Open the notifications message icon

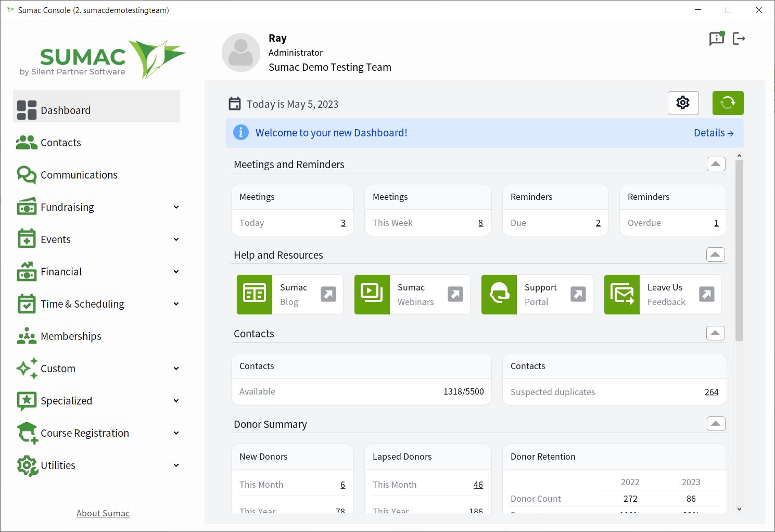717,39
